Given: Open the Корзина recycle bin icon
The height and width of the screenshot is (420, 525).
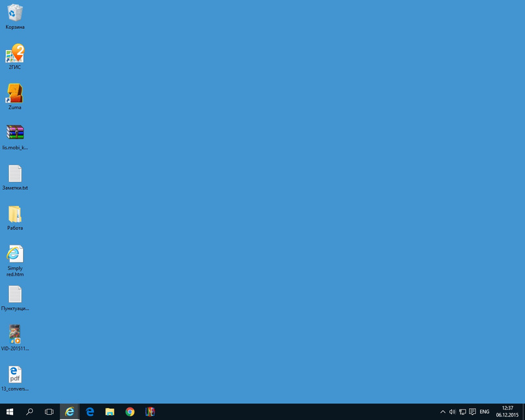Looking at the screenshot, I should pos(15,17).
